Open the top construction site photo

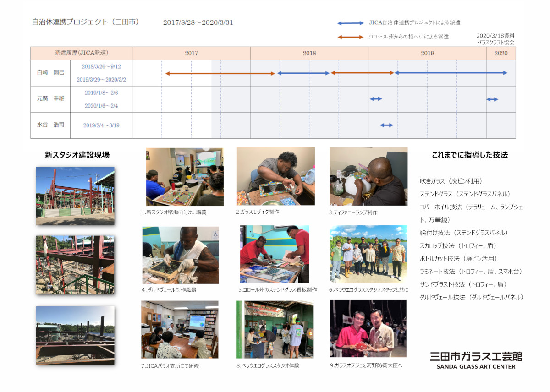click(75, 196)
